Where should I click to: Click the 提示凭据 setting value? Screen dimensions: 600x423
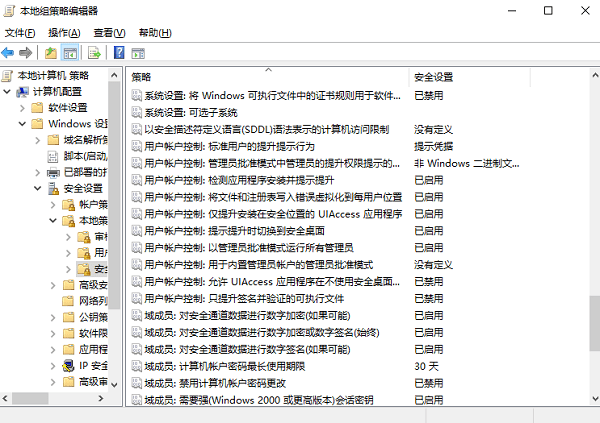(x=433, y=146)
